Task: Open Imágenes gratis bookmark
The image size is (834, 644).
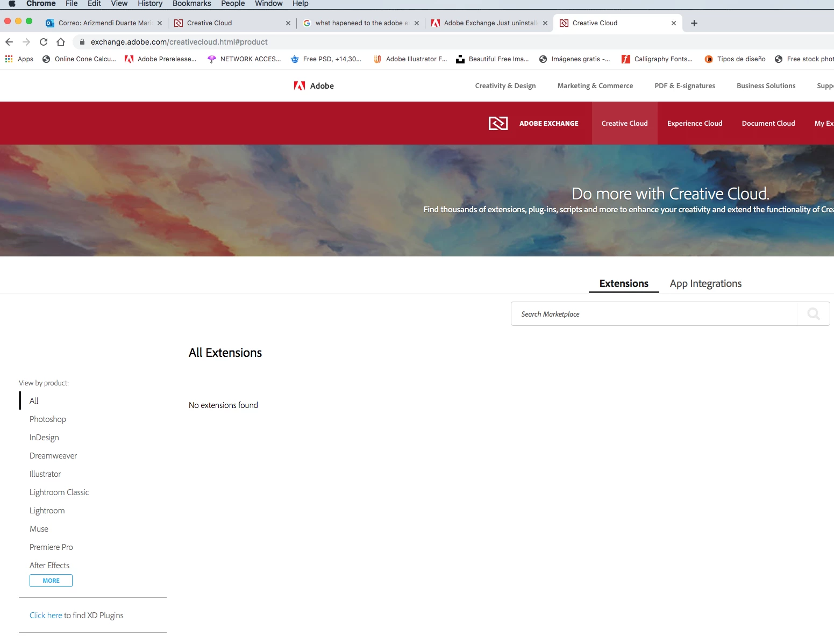Action: coord(575,59)
